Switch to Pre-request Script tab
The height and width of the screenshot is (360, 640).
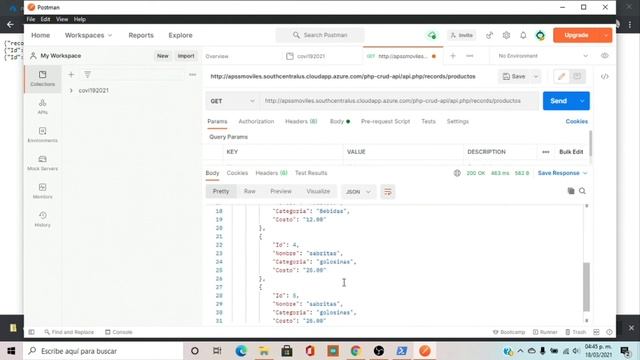[385, 122]
